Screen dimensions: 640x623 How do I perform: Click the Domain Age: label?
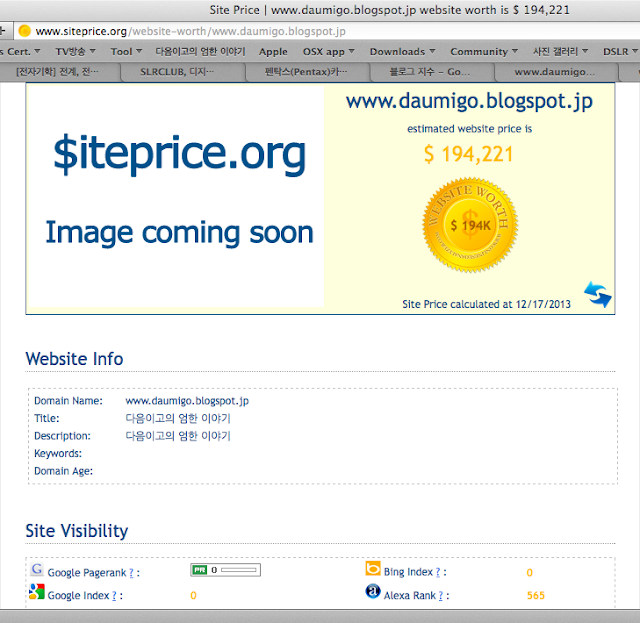63,472
